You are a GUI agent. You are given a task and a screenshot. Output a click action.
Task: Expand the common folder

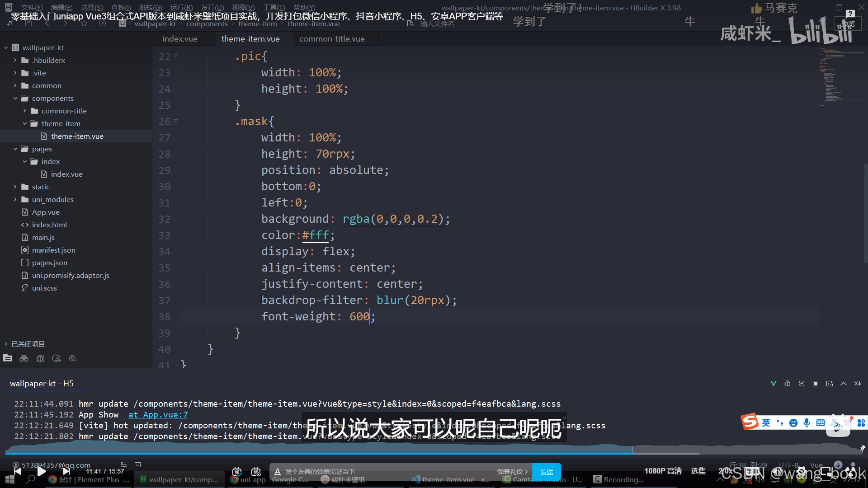coord(15,85)
